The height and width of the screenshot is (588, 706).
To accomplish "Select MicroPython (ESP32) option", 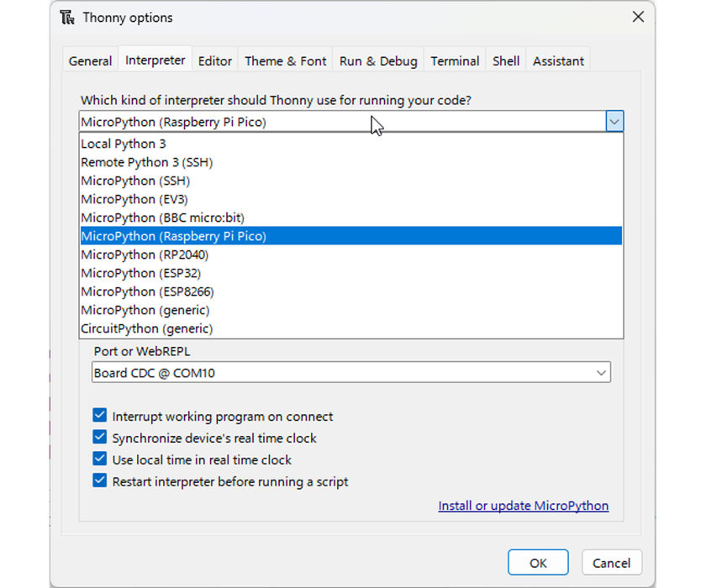I will pos(351,273).
